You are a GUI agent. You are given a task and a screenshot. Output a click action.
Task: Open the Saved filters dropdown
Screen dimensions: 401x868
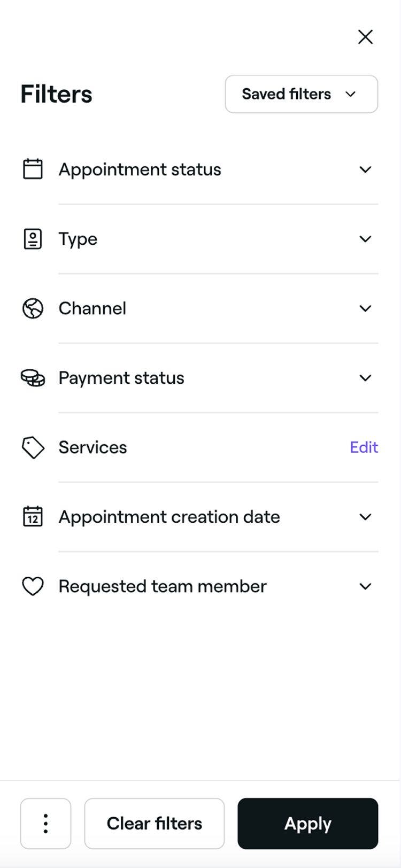[x=302, y=94]
